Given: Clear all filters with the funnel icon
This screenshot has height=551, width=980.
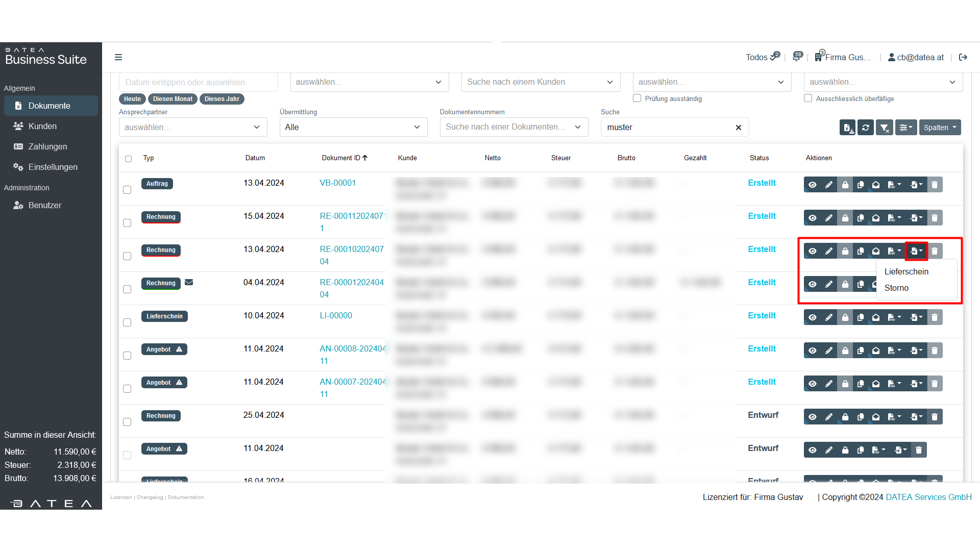Looking at the screenshot, I should [884, 128].
